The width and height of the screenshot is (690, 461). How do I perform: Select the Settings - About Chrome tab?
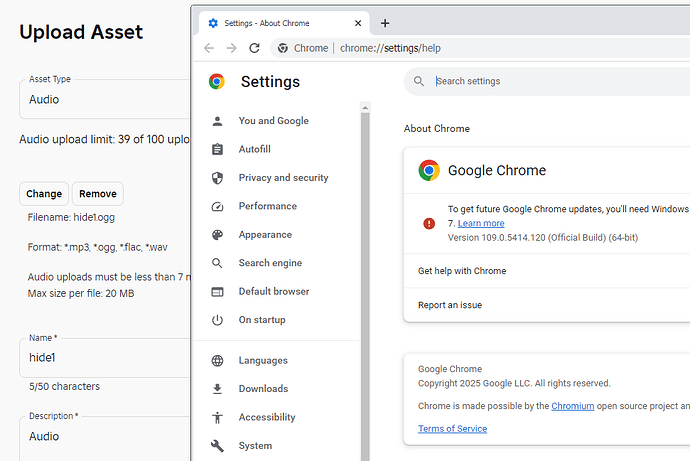click(x=284, y=23)
